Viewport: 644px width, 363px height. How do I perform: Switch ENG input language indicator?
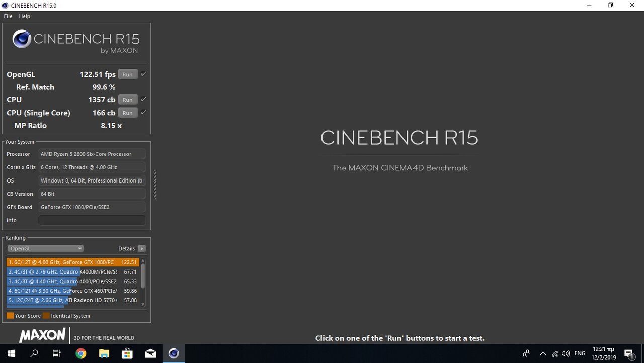(x=580, y=353)
